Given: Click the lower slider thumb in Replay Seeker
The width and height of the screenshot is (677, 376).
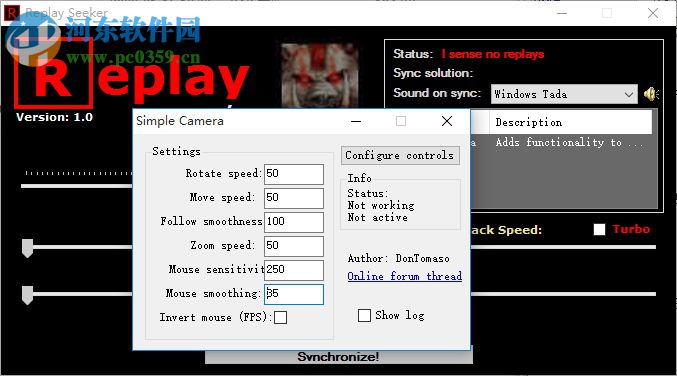Looking at the screenshot, I should click(28, 295).
